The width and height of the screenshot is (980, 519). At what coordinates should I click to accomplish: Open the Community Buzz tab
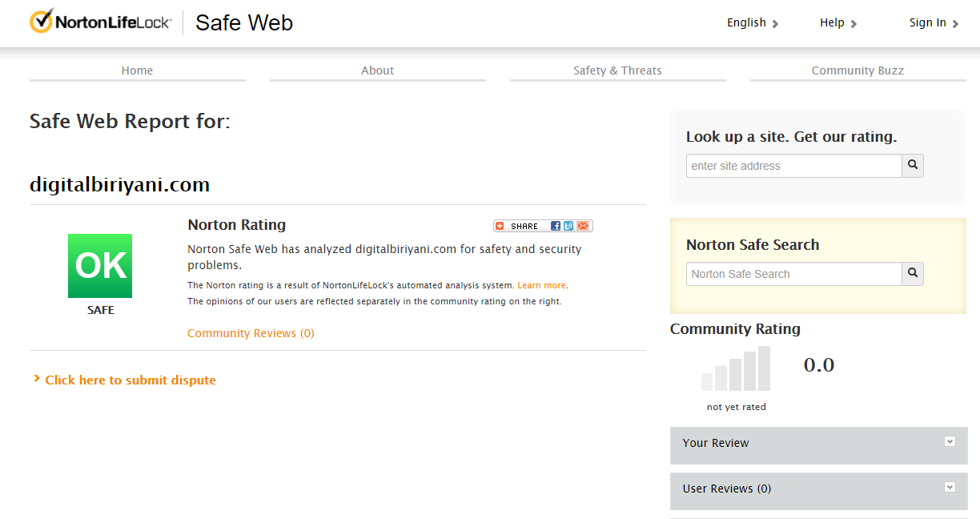tap(857, 70)
